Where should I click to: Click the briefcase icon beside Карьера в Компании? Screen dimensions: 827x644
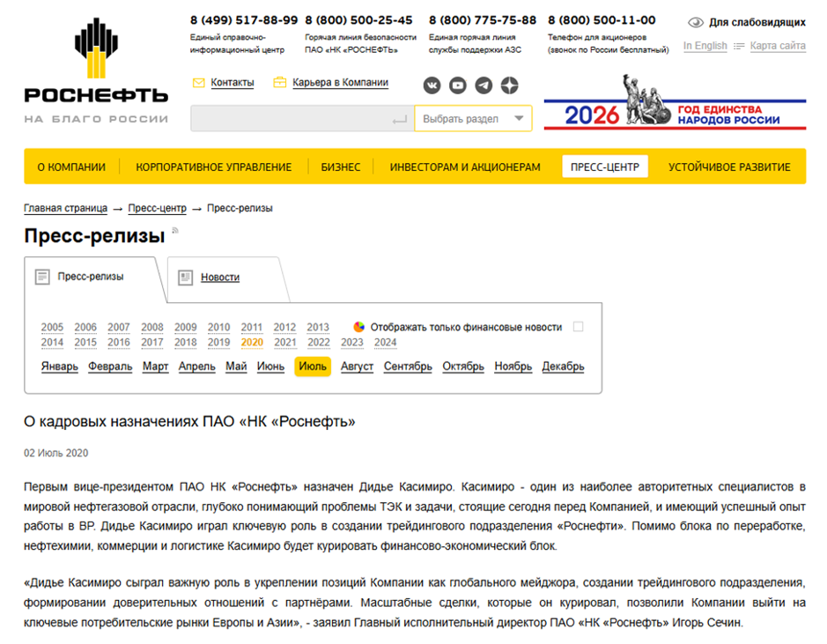click(x=279, y=82)
